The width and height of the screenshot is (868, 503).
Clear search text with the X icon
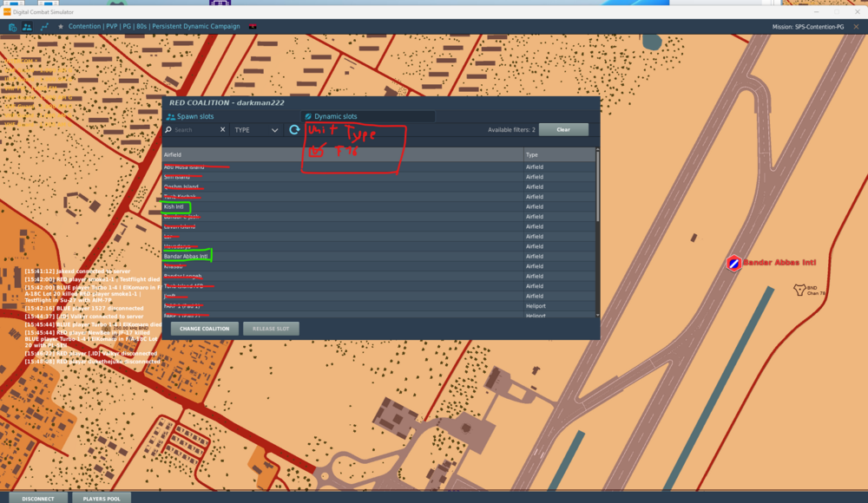coord(222,129)
